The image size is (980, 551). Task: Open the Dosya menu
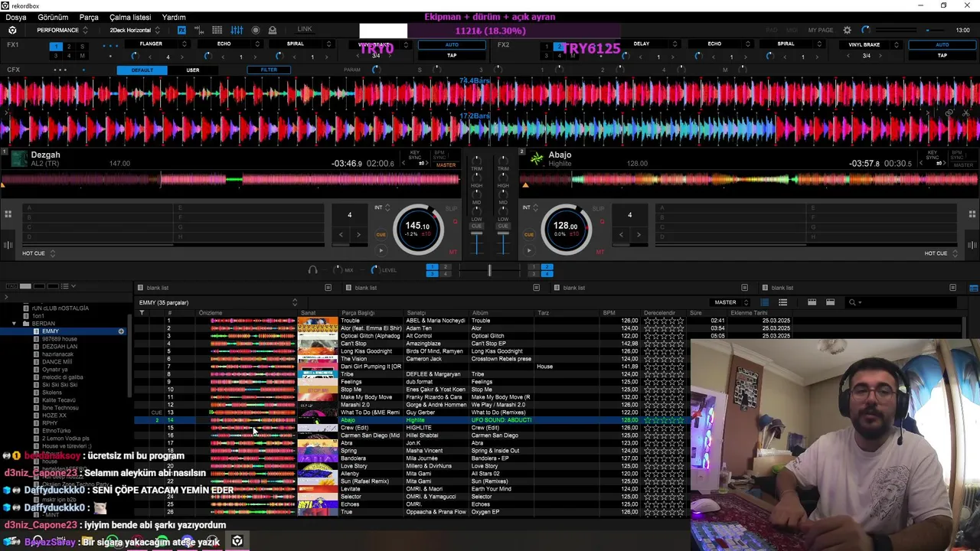pyautogui.click(x=15, y=17)
